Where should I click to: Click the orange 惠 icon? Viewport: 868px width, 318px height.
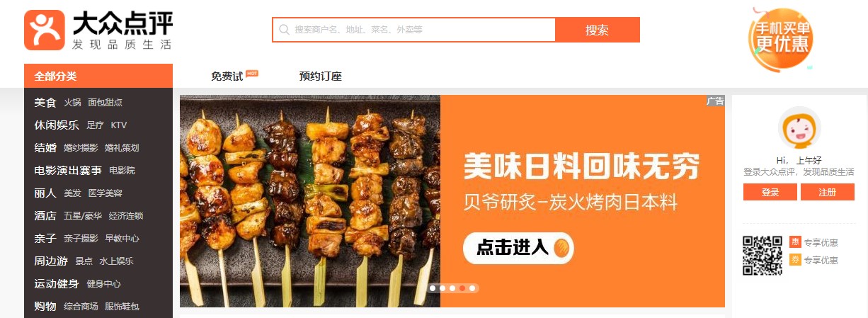pos(795,242)
